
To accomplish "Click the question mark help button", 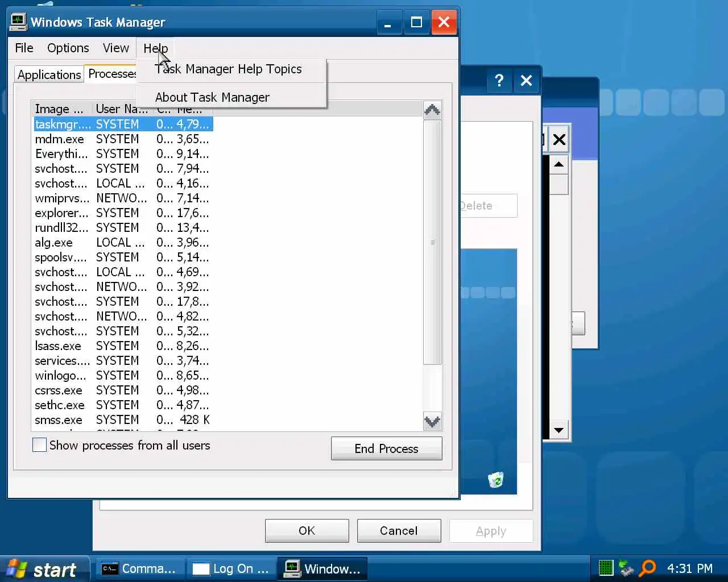I will tap(499, 81).
